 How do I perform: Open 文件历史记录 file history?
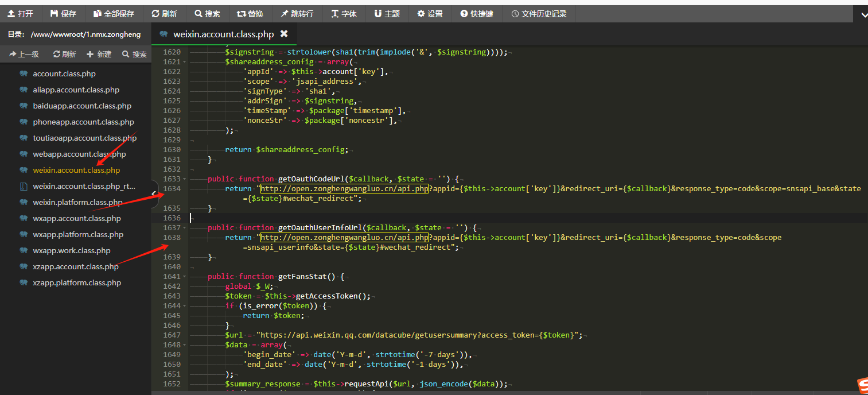[x=539, y=14]
